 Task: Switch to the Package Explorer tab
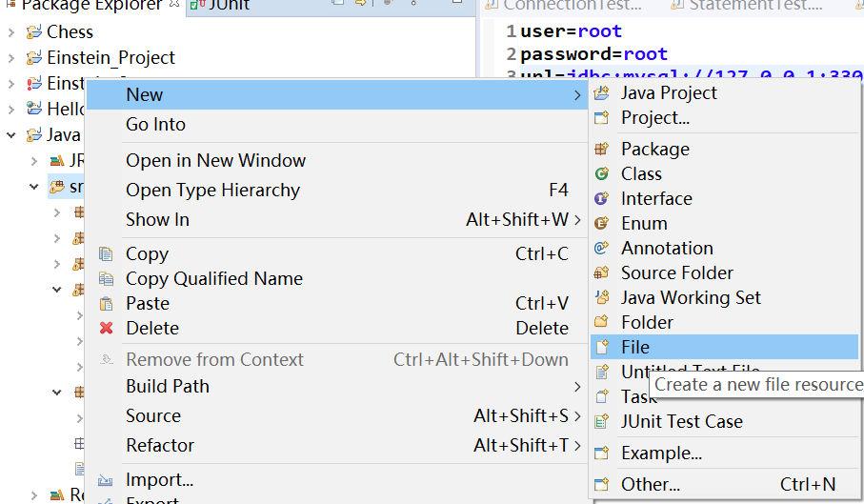click(x=92, y=5)
